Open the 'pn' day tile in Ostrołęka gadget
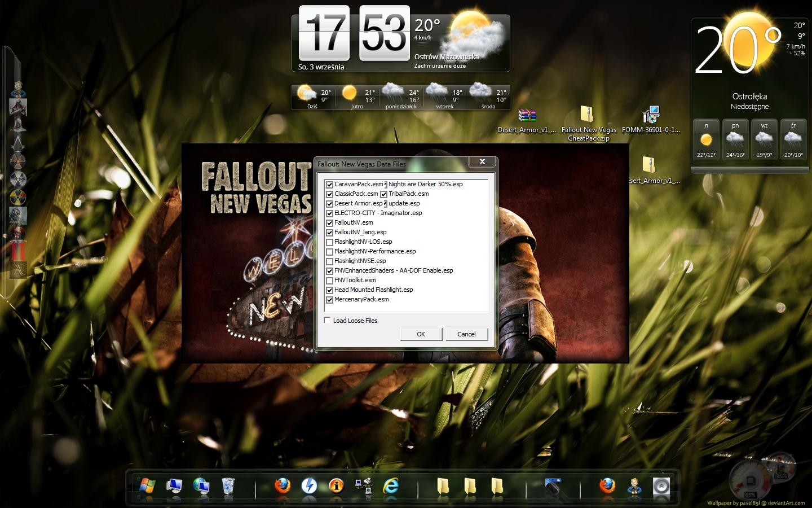This screenshot has height=508, width=812. 735,139
